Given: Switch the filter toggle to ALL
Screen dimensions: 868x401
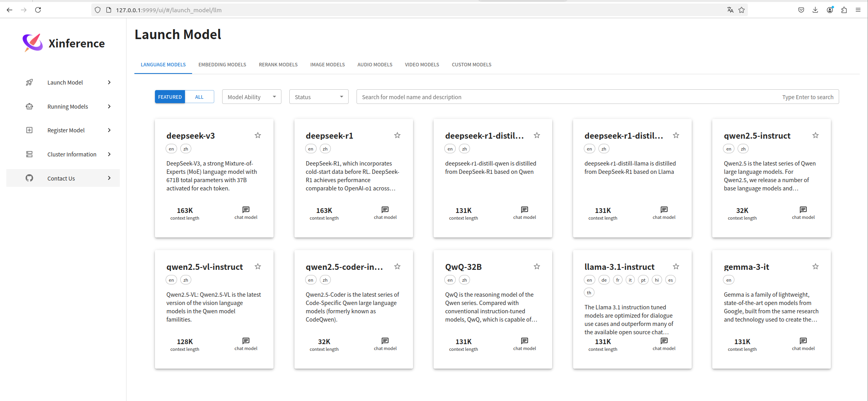Looking at the screenshot, I should (199, 97).
